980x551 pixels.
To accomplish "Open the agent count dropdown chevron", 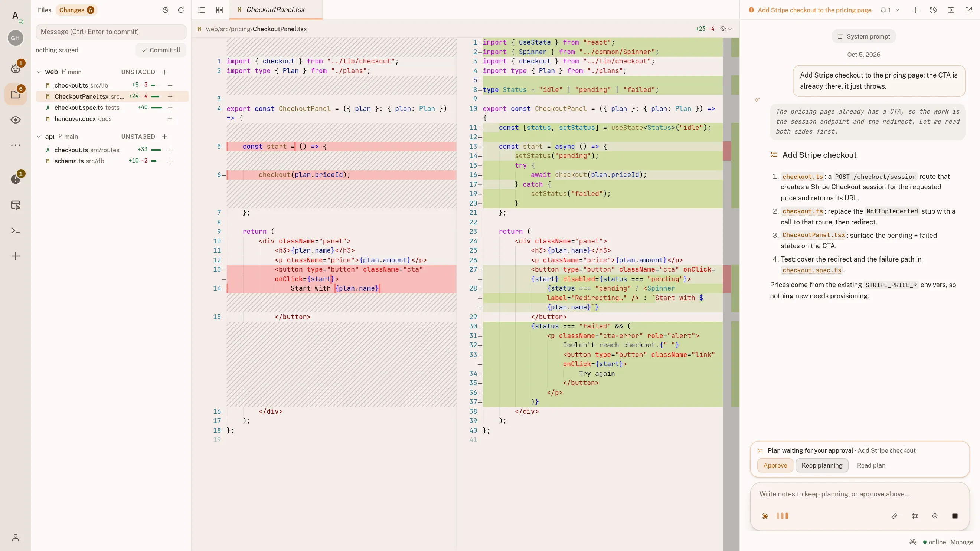I will point(898,10).
